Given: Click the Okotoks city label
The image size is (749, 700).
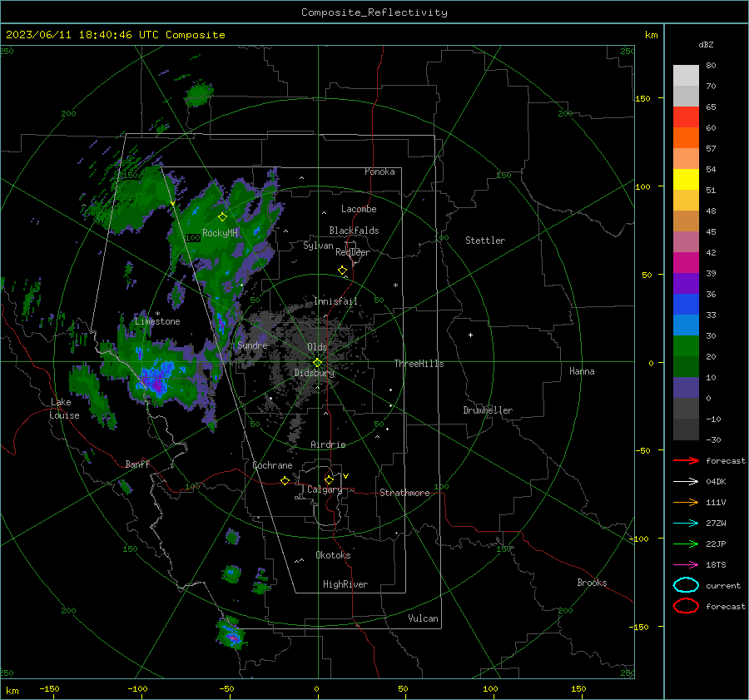Looking at the screenshot, I should [x=333, y=555].
